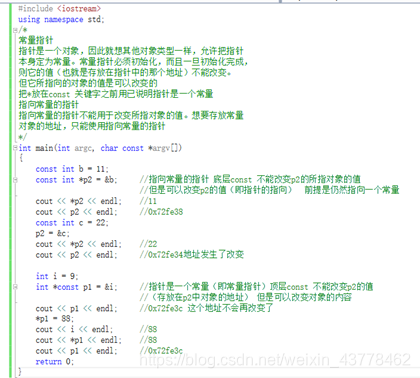The image size is (420, 378).
Task: Click comment '//0x72fe3c 这个地址不会再改变了'
Action: click(x=206, y=308)
